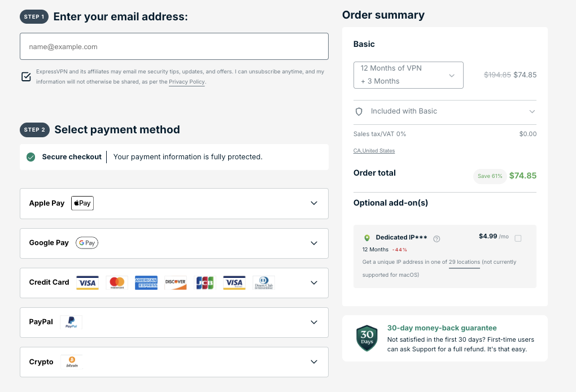Click the Mastercard card icon
The image size is (576, 392).
(117, 282)
